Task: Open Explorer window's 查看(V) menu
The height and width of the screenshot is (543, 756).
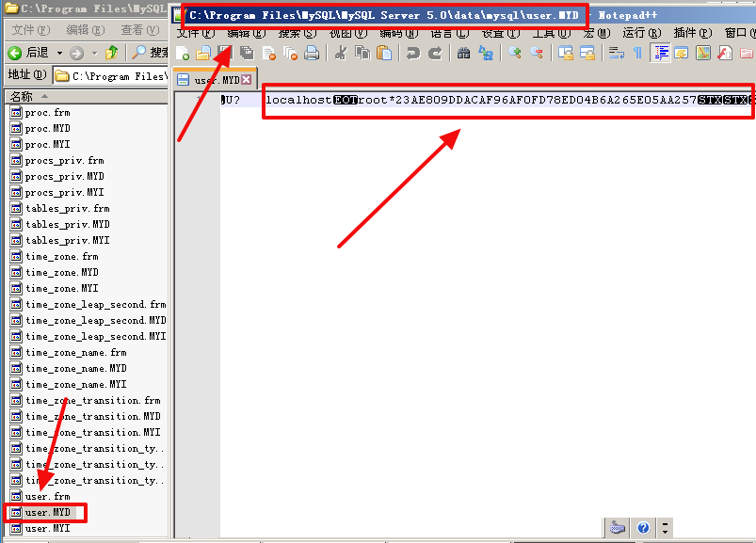Action: [140, 30]
